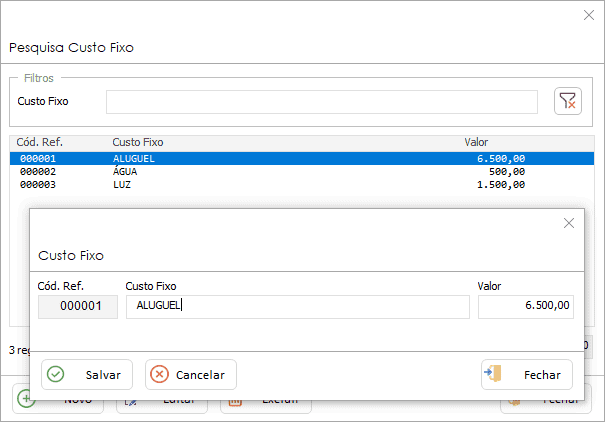Close the Pesquisa Custo Fixo window
This screenshot has height=422, width=605.
tap(589, 15)
